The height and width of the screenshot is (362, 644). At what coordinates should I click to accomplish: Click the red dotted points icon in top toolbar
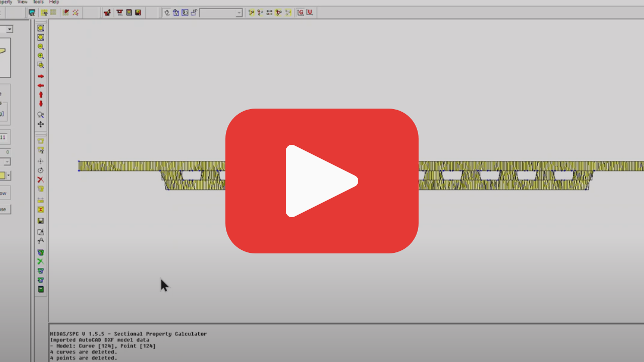[x=75, y=13]
